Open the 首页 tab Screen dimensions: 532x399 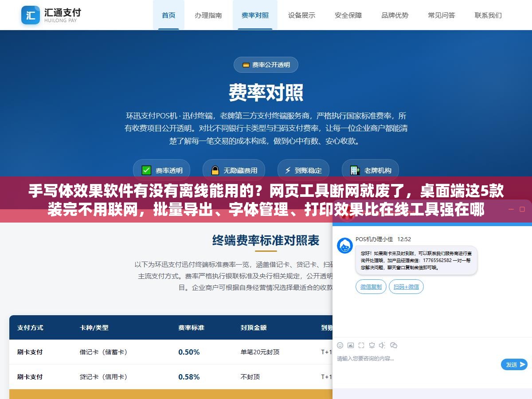click(168, 15)
